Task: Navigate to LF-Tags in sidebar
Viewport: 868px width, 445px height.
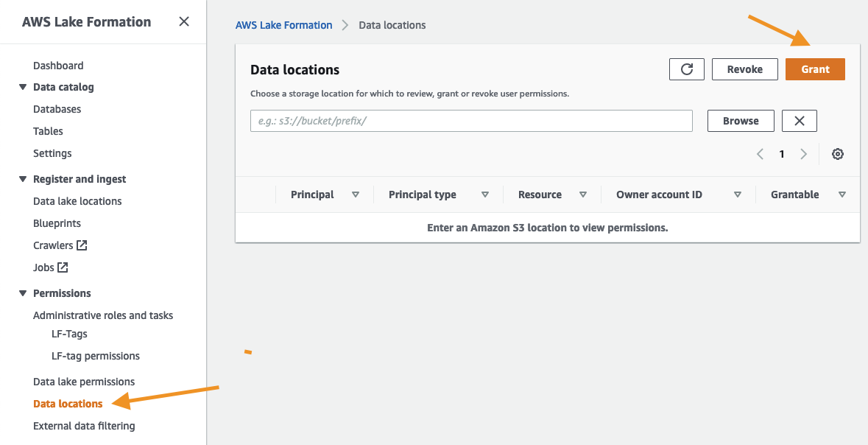Action: [x=69, y=334]
